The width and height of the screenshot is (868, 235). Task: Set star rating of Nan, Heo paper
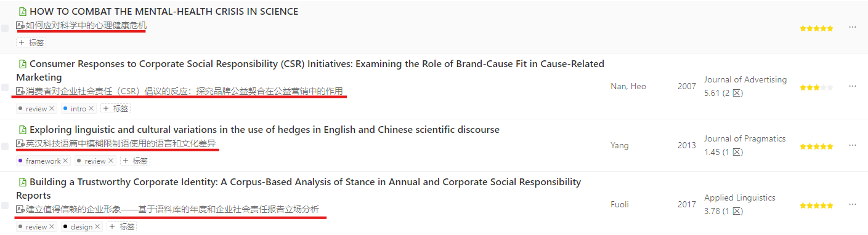pyautogui.click(x=816, y=87)
